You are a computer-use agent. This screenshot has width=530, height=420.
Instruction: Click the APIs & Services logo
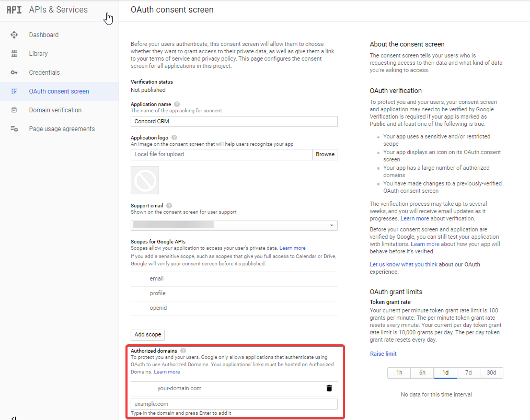14,9
